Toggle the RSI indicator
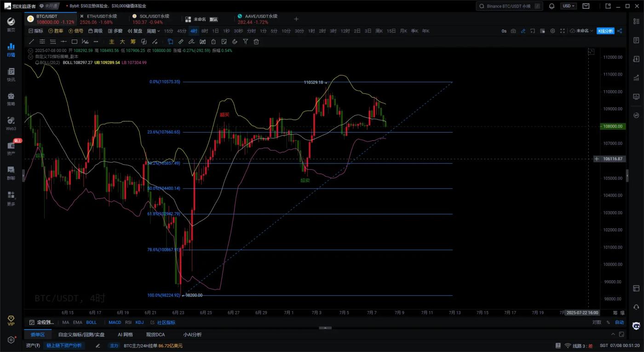 coord(128,323)
